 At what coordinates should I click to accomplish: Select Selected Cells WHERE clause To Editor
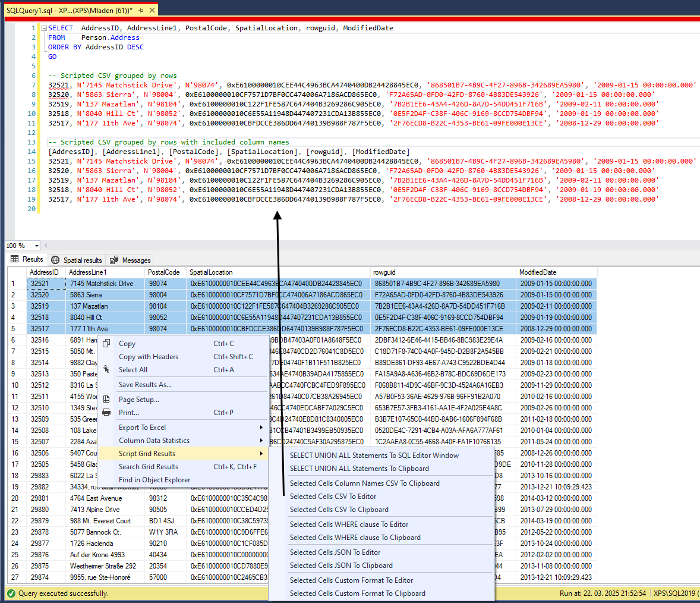(x=349, y=525)
